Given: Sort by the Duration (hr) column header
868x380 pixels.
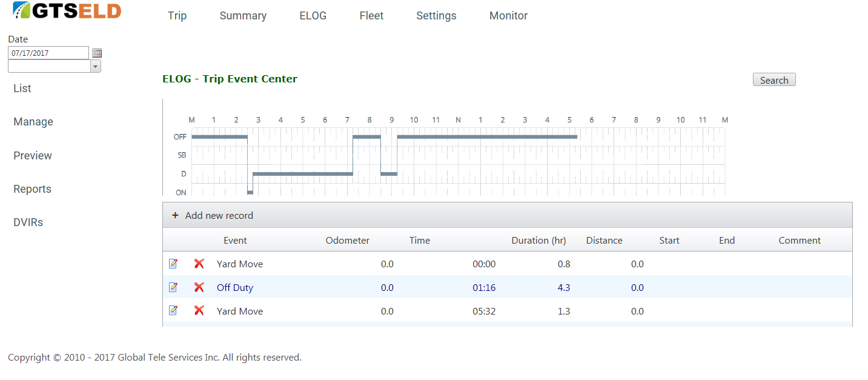Looking at the screenshot, I should [538, 240].
